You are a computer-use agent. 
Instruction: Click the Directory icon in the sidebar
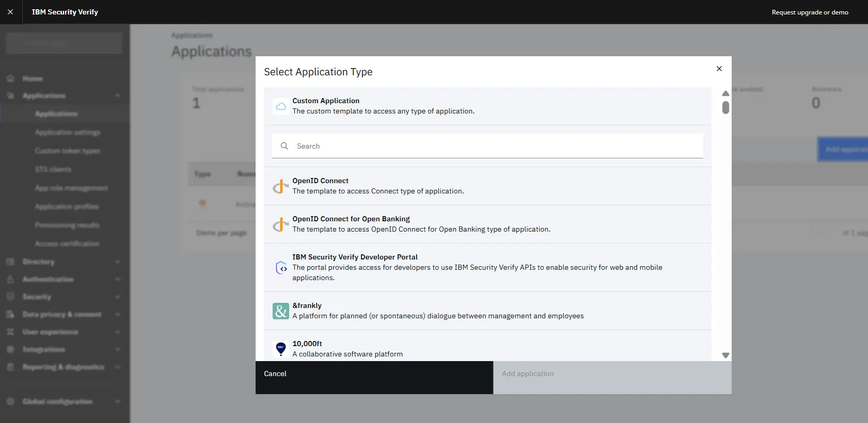[10, 262]
